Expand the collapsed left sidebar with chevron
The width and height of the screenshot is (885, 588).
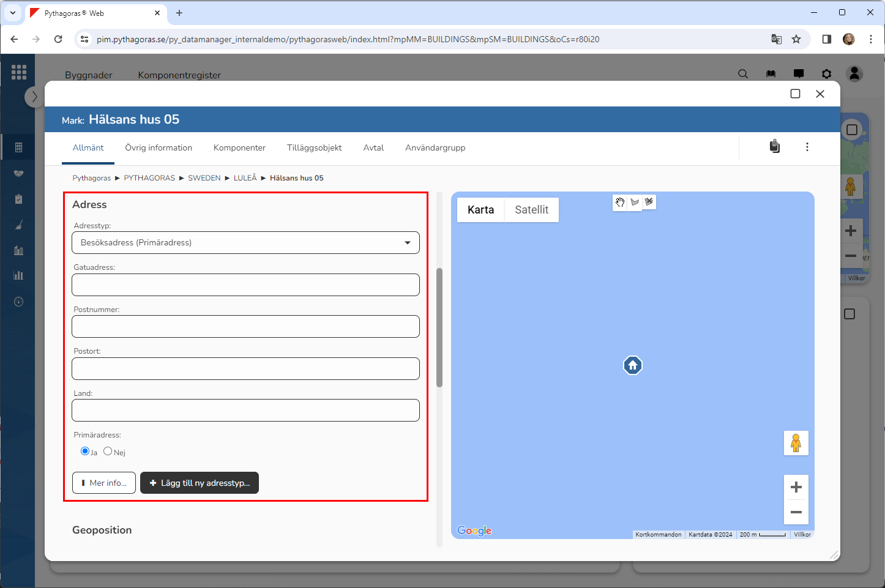point(34,97)
